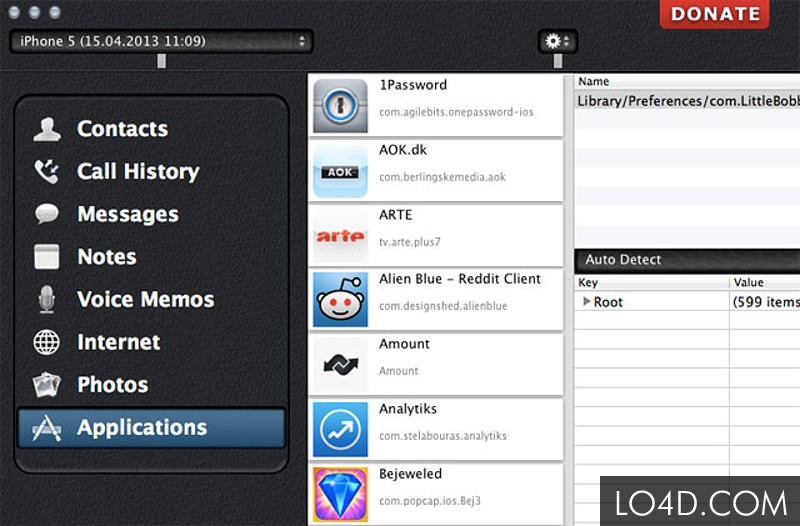This screenshot has height=526, width=800.
Task: Click the Internet globe icon
Action: (x=47, y=342)
